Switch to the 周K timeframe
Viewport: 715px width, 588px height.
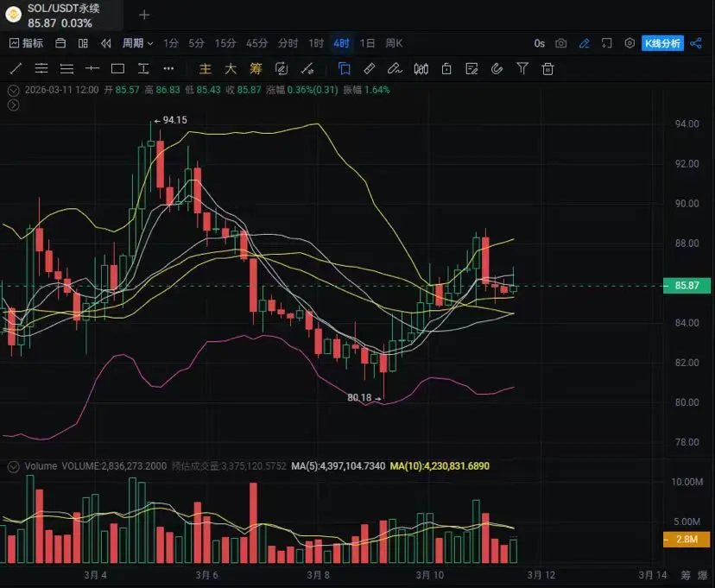click(394, 43)
